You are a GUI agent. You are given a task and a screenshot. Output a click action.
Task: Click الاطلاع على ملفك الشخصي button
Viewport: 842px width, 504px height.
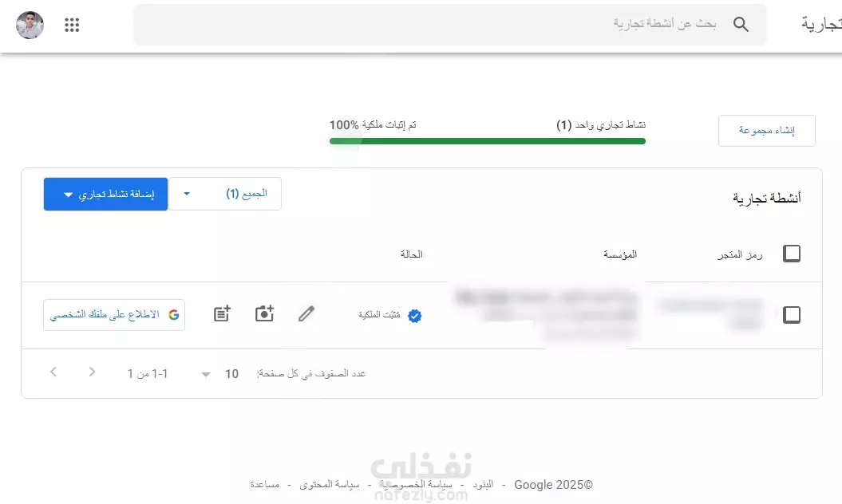pos(114,315)
